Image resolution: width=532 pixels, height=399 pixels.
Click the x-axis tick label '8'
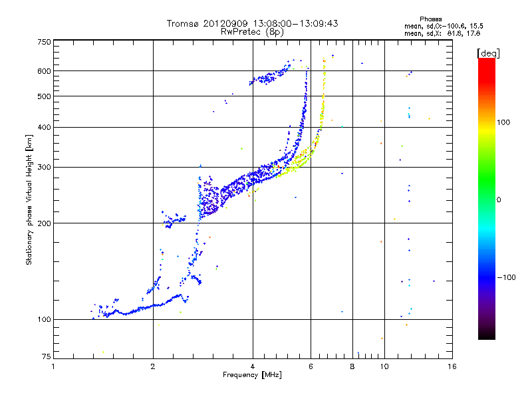[352, 366]
